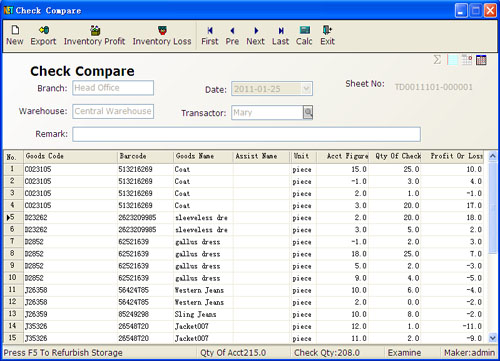Click the Profit Or Loss column header
This screenshot has width=500, height=361.
pos(453,156)
